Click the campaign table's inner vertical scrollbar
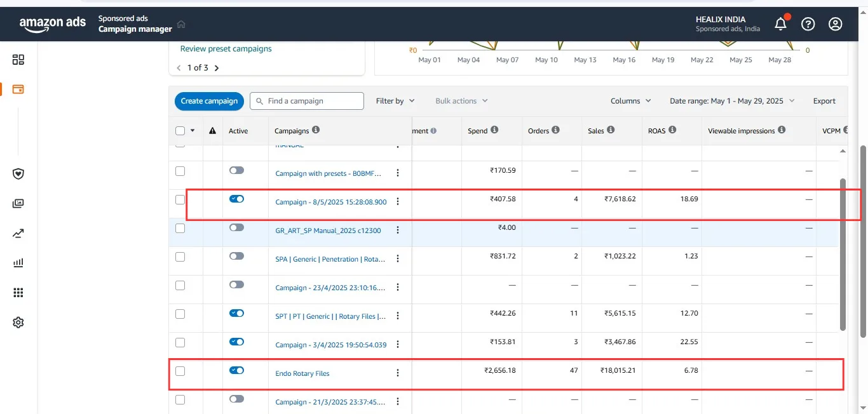The height and width of the screenshot is (414, 868). pyautogui.click(x=843, y=254)
